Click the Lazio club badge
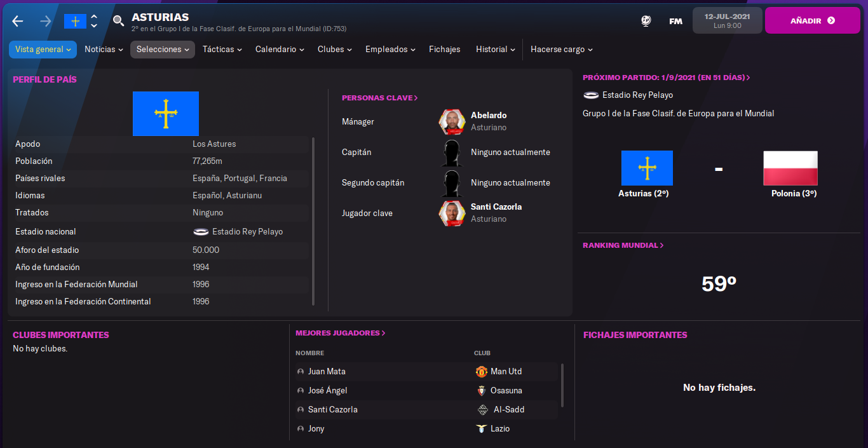The width and height of the screenshot is (868, 448). pyautogui.click(x=481, y=428)
